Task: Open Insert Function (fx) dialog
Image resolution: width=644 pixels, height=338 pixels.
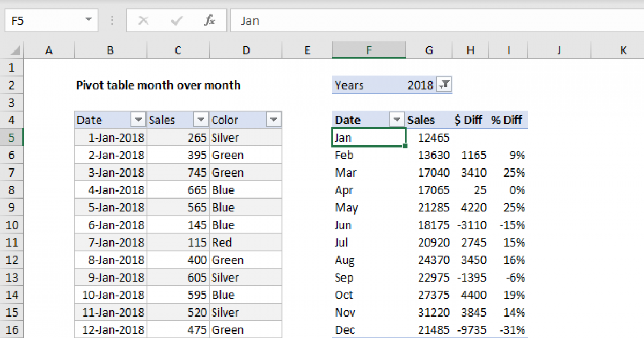Action: [x=209, y=21]
